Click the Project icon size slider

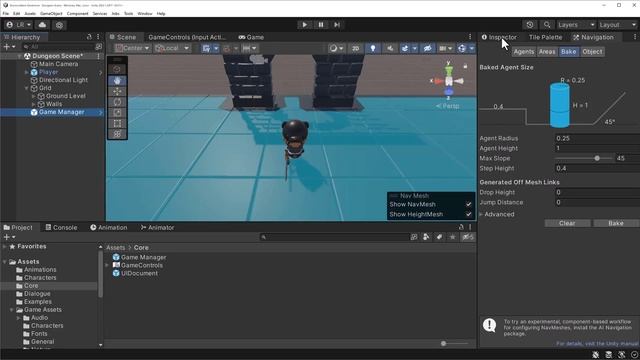click(x=443, y=344)
